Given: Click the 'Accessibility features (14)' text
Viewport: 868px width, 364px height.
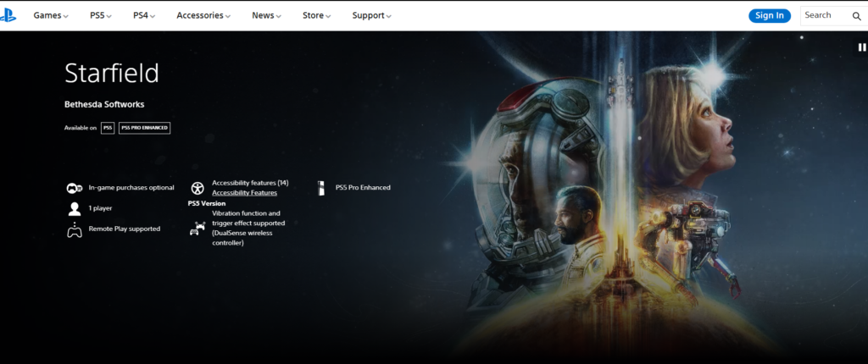Looking at the screenshot, I should (250, 183).
